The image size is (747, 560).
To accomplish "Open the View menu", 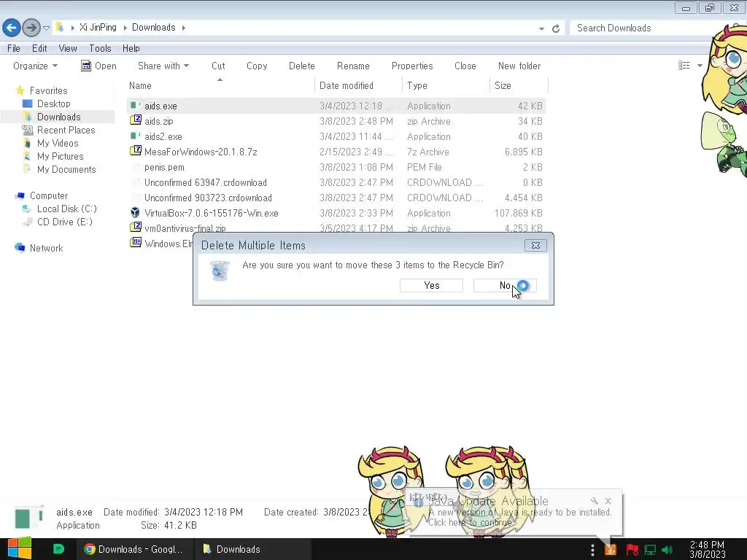I will [68, 48].
